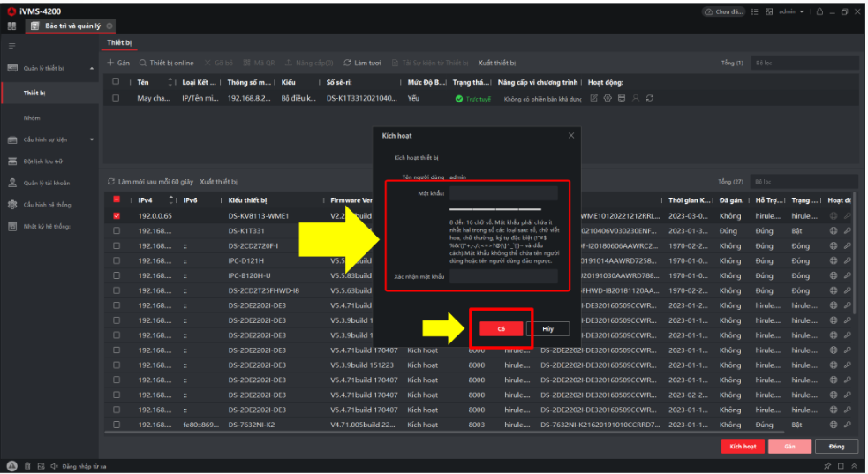The height and width of the screenshot is (474, 868).
Task: Uncheck the 192.0.0.65 device checkbox
Action: pyautogui.click(x=116, y=215)
